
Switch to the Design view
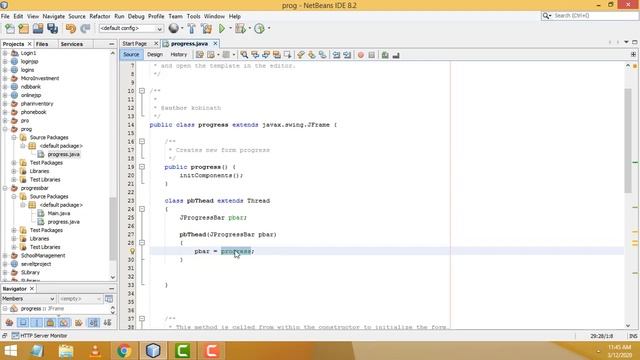point(155,54)
